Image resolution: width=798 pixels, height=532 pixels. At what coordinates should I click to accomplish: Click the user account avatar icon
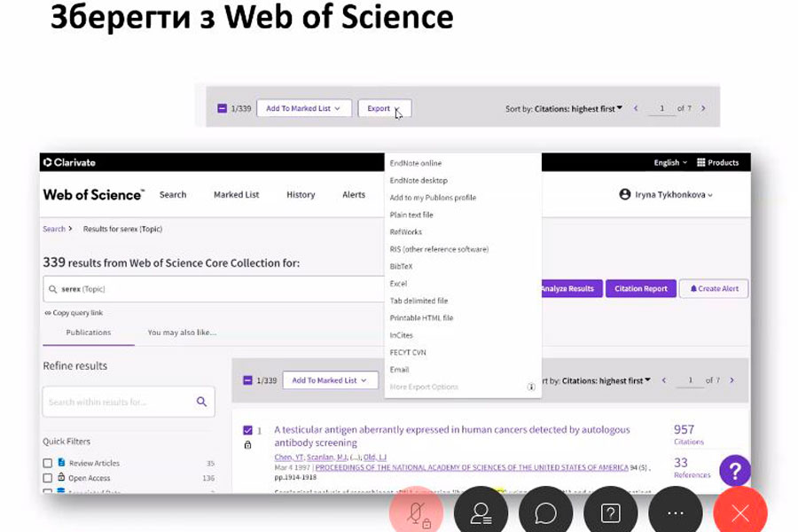click(625, 194)
